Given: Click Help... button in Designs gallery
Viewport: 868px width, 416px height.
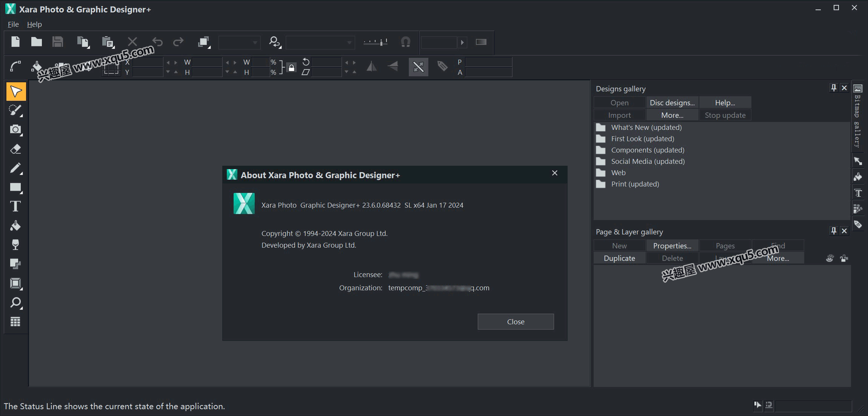Looking at the screenshot, I should [x=725, y=103].
